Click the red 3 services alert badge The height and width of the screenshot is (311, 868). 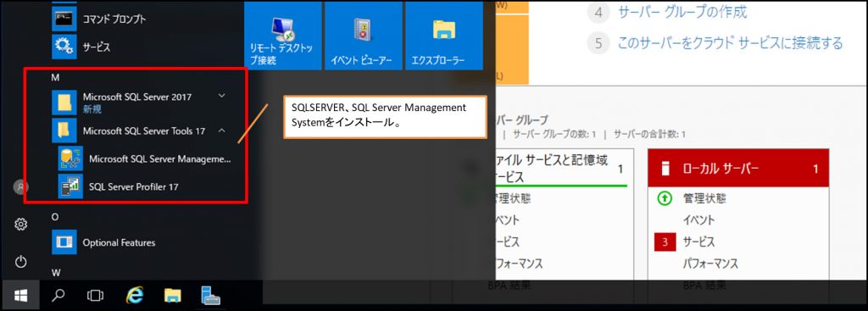coord(665,242)
